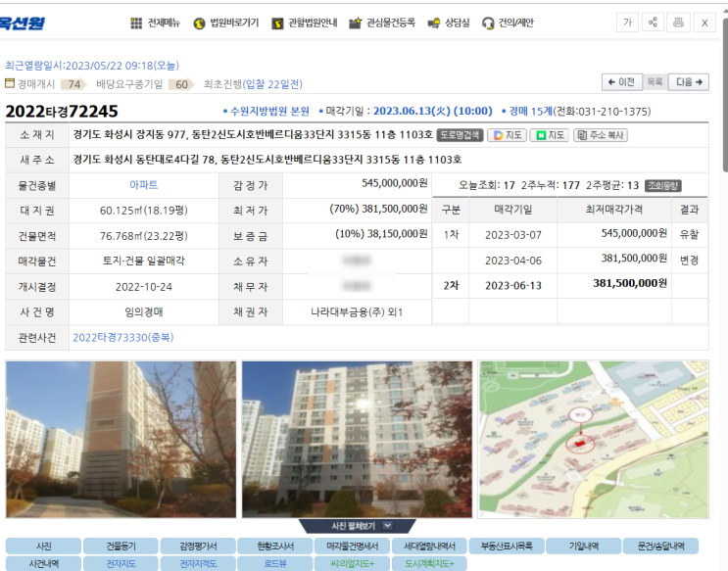
Task: Click the 입찰 22일전 text
Action: 271,84
